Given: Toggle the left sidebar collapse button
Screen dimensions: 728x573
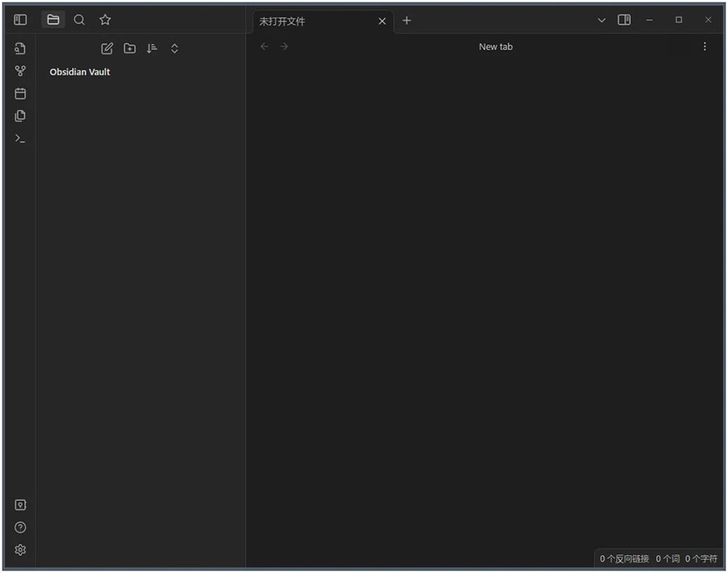Looking at the screenshot, I should [20, 19].
